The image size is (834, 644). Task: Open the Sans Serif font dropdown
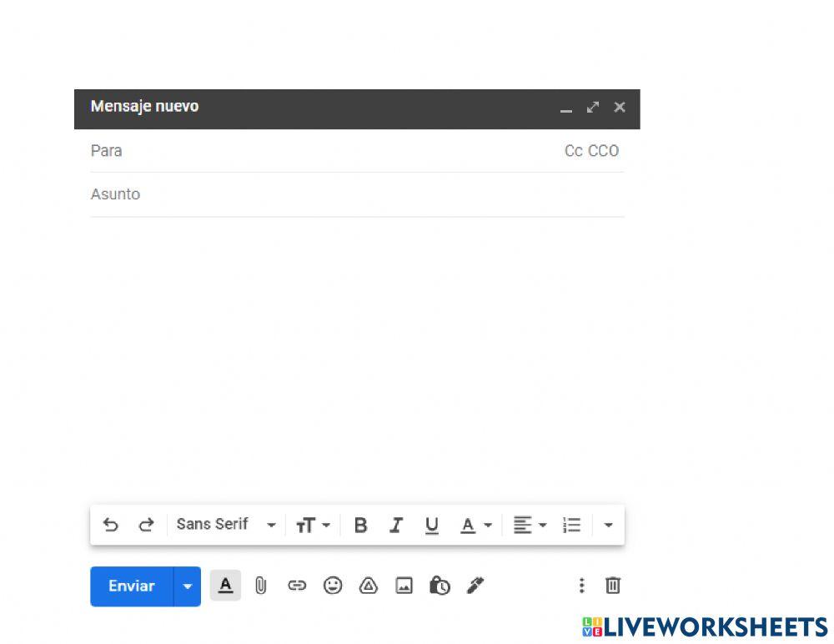(226, 525)
